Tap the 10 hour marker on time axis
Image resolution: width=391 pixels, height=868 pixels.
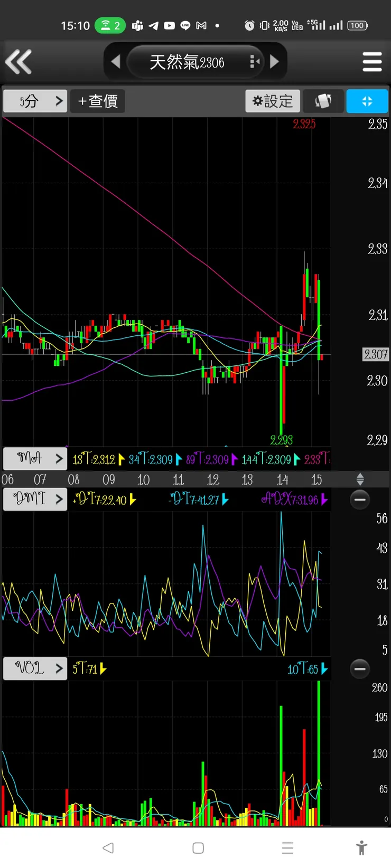[x=143, y=480]
